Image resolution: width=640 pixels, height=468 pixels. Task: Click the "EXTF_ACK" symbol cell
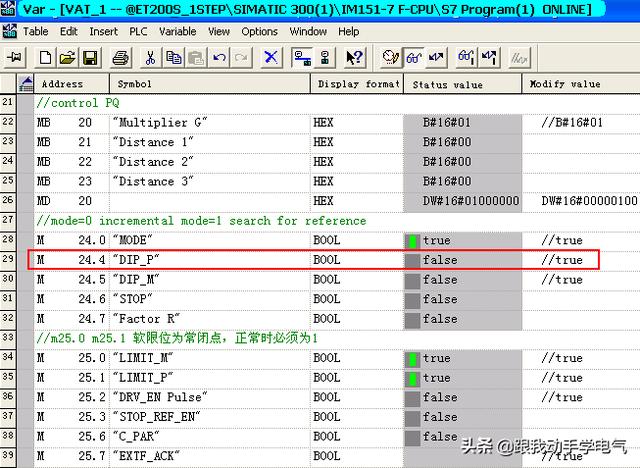click(210, 456)
